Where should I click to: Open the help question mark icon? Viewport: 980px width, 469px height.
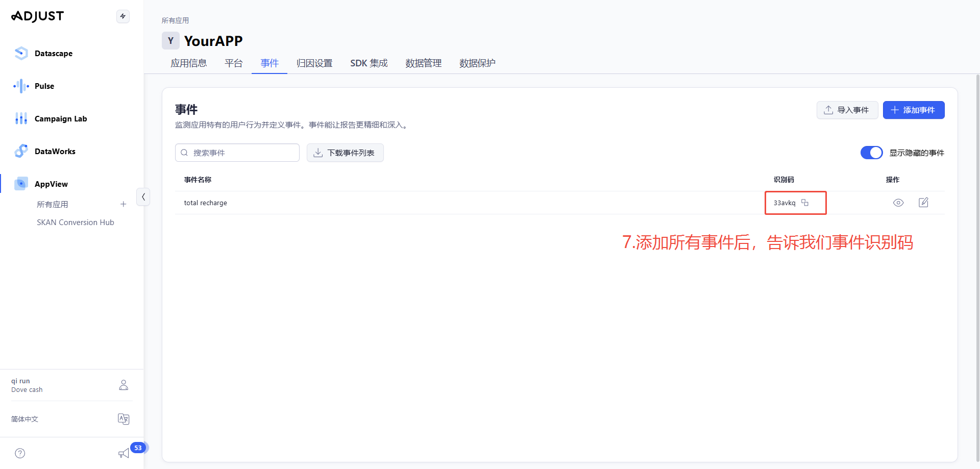coord(20,453)
